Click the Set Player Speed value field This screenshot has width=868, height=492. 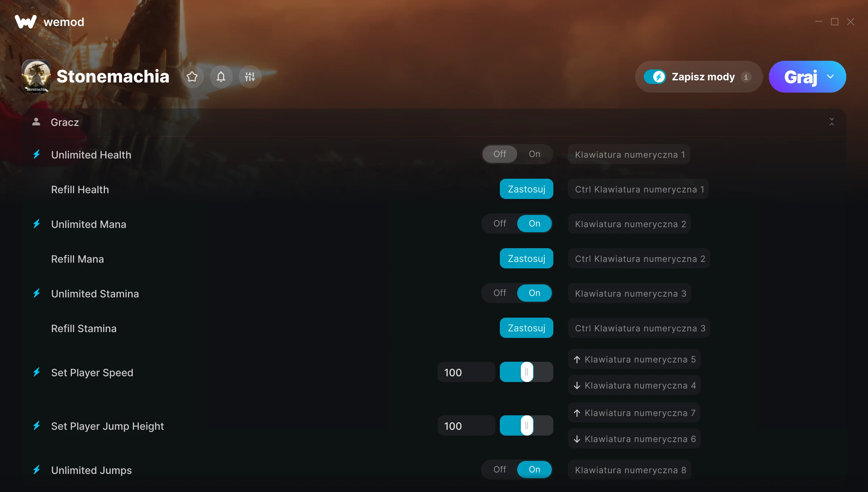click(x=467, y=372)
